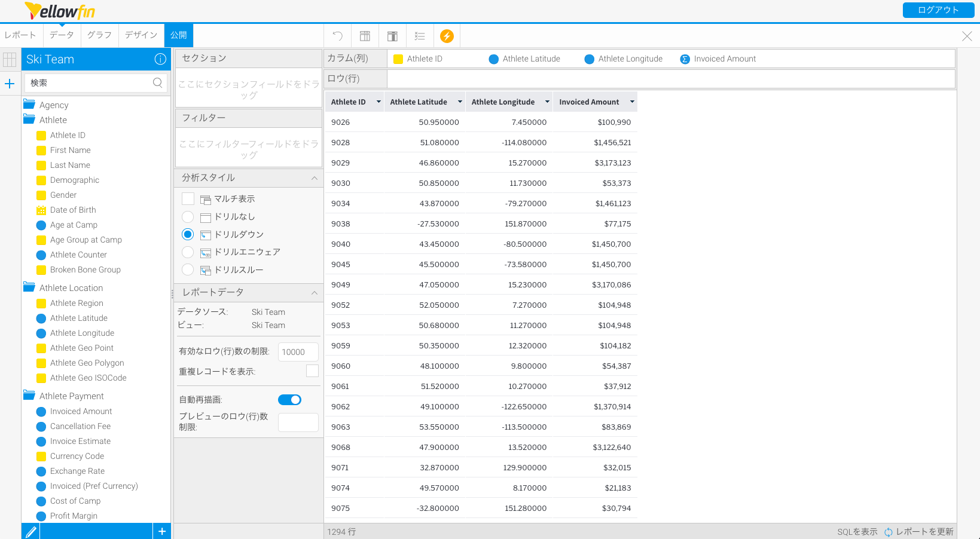Image resolution: width=980 pixels, height=539 pixels.
Task: Switch to the デザイン tab
Action: point(141,35)
